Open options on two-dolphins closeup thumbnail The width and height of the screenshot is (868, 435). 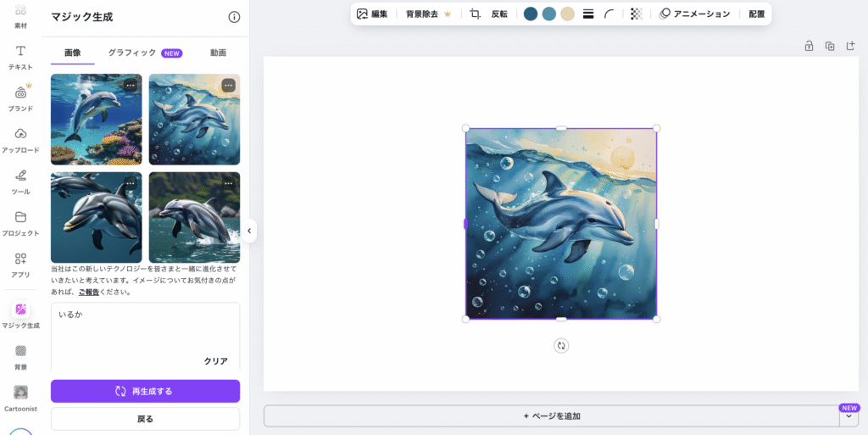click(131, 183)
